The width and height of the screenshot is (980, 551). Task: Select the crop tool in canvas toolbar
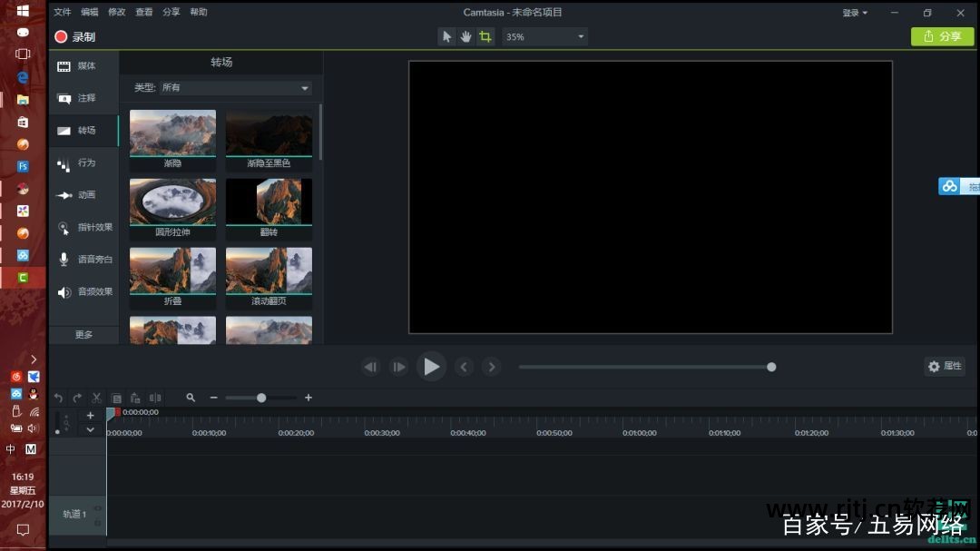pyautogui.click(x=485, y=37)
